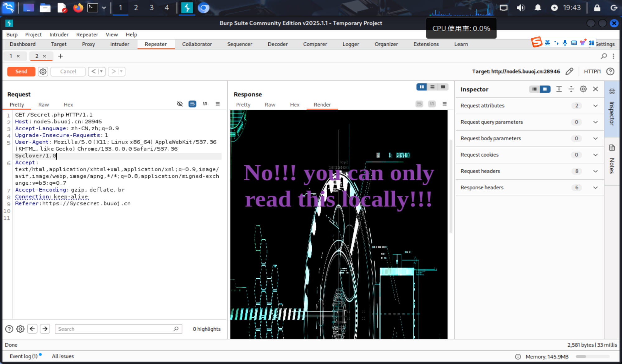The width and height of the screenshot is (622, 364).
Task: Show \n newline characters in request
Action: (x=205, y=104)
